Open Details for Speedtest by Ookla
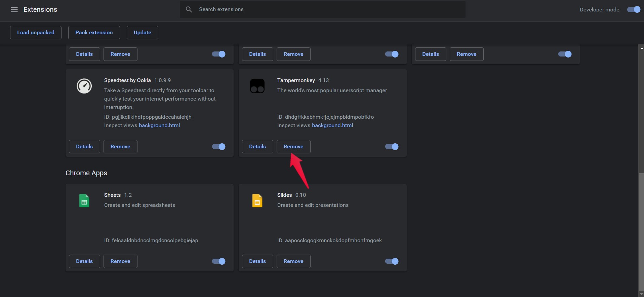The image size is (644, 297). pos(84,147)
